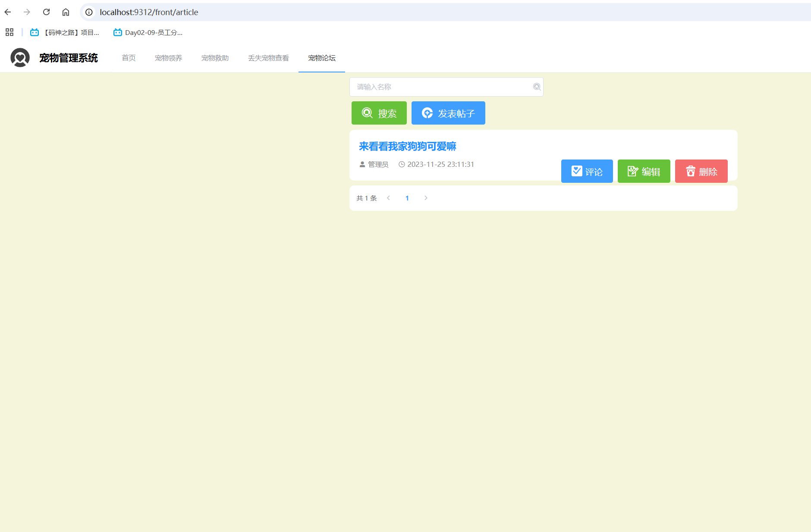Reload the page with the refresh icon

click(x=46, y=12)
